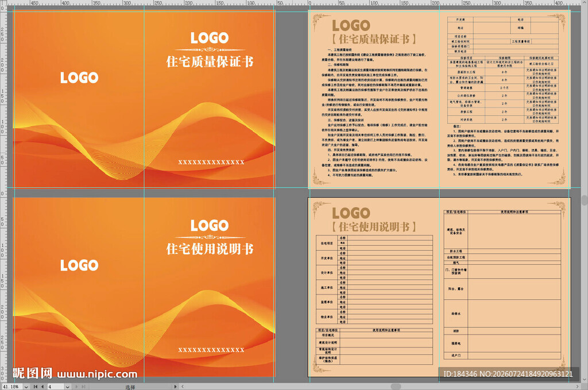Click the horizontal scrollbar left arrow

[x=183, y=387]
